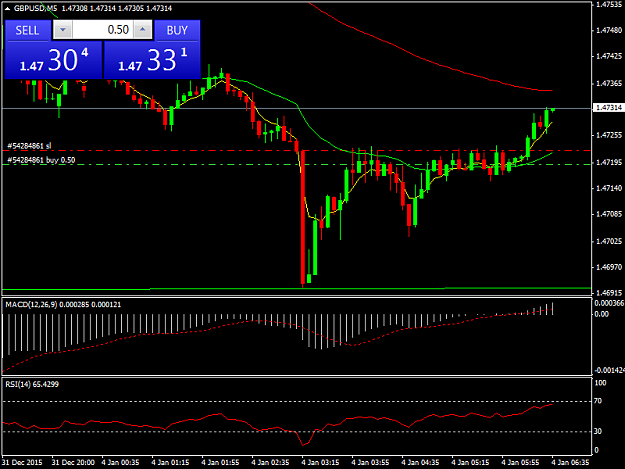The height and width of the screenshot is (469, 625).
Task: Click the 1.47480 price scale label
Action: (x=609, y=31)
